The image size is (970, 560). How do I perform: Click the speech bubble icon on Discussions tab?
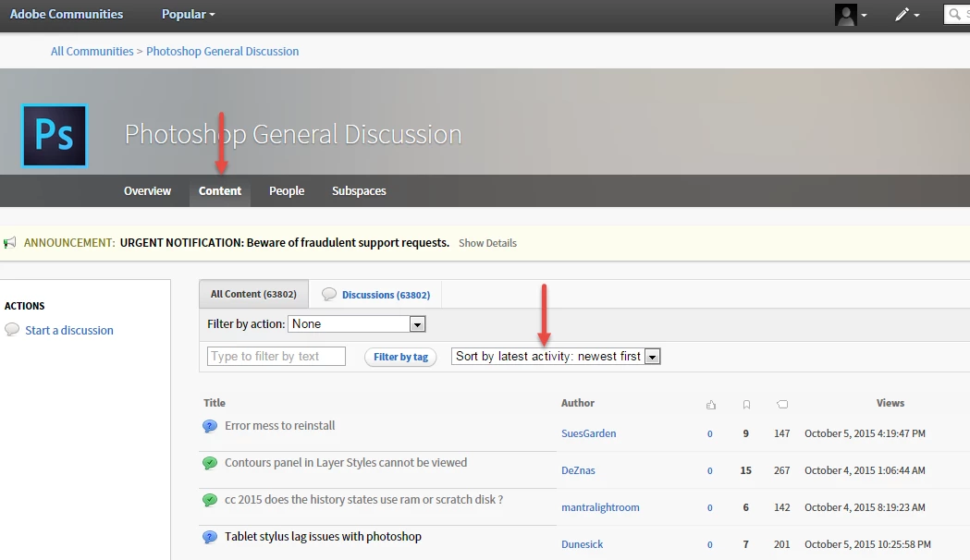pos(329,295)
